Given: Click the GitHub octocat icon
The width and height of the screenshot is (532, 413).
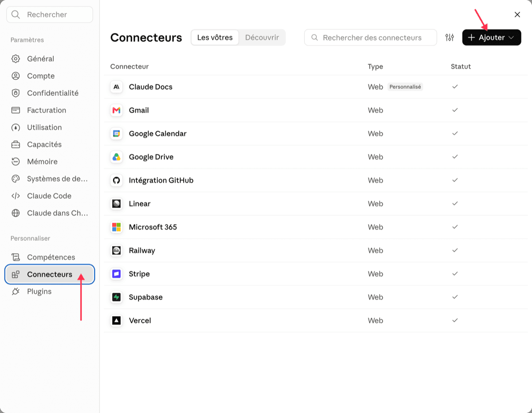Looking at the screenshot, I should pyautogui.click(x=117, y=181).
